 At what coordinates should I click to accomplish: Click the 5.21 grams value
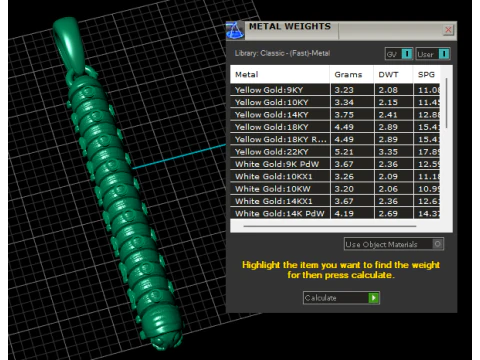344,152
